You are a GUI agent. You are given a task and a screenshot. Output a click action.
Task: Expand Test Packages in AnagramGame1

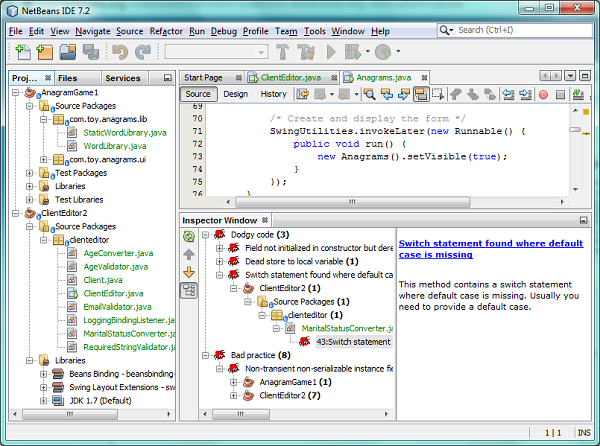29,173
